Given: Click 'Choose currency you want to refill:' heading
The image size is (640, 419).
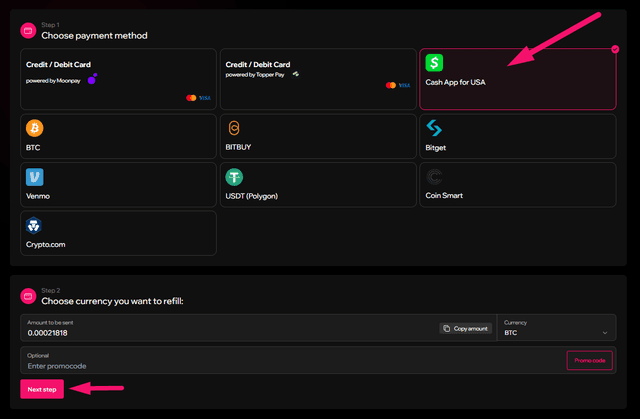Looking at the screenshot, I should tap(112, 301).
